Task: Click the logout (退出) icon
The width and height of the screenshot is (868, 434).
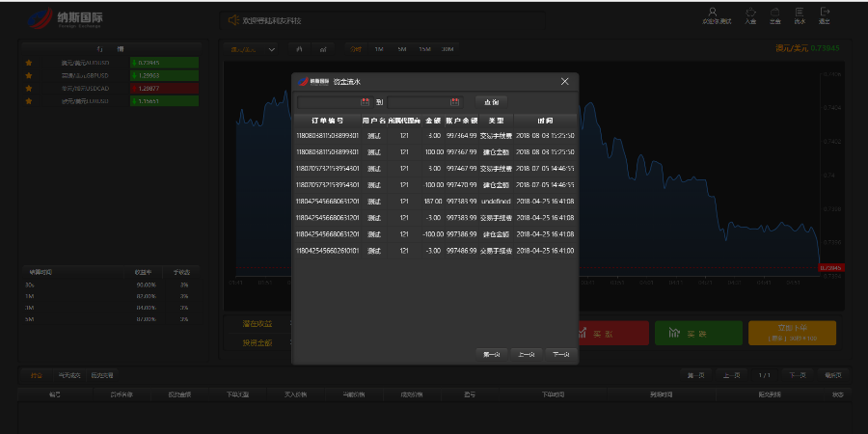Action: 824,14
